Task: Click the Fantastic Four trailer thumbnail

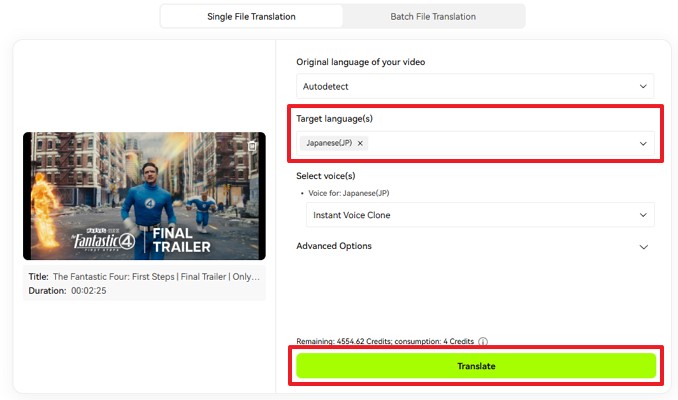Action: [144, 197]
